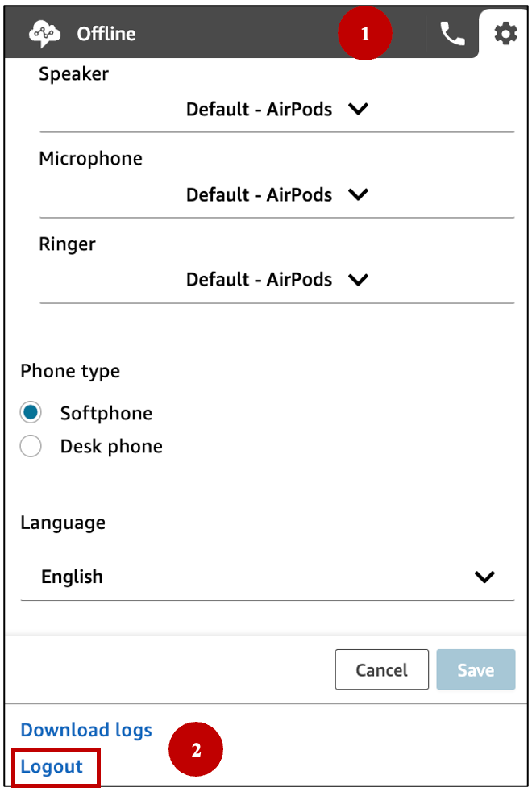Download the Connect logs

(x=85, y=730)
